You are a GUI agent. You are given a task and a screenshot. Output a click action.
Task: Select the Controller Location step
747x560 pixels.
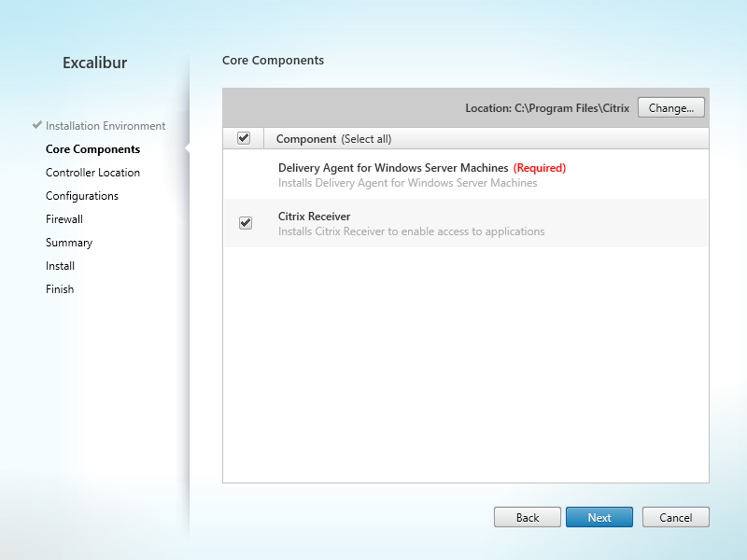point(92,173)
